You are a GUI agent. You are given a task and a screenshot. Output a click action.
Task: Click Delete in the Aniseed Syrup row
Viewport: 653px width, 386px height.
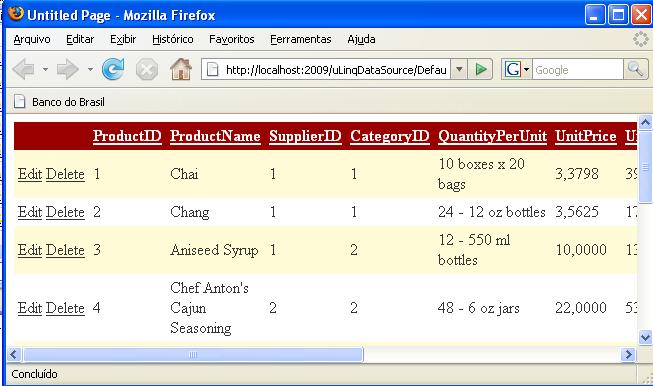(x=65, y=250)
